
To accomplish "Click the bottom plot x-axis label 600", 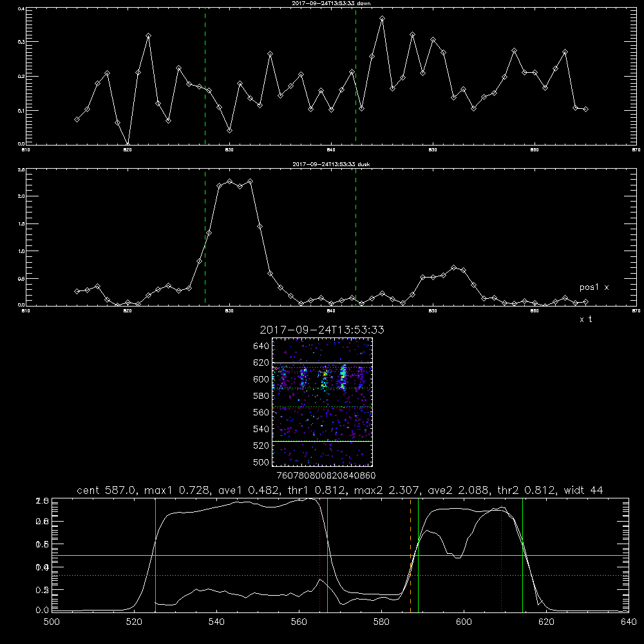I will coord(464,622).
